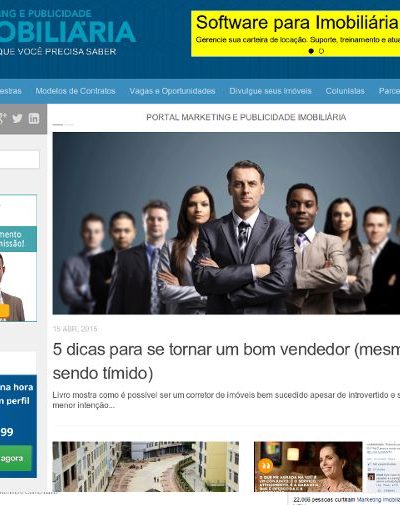The width and height of the screenshot is (400, 505).
Task: Click the orange quote icon on thumbnail
Action: pos(266,465)
